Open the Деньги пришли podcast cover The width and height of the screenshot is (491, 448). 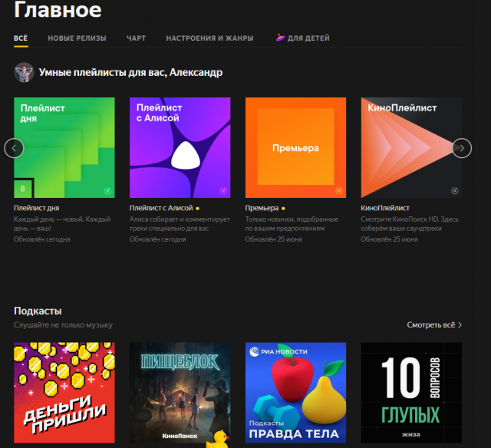coord(64,394)
